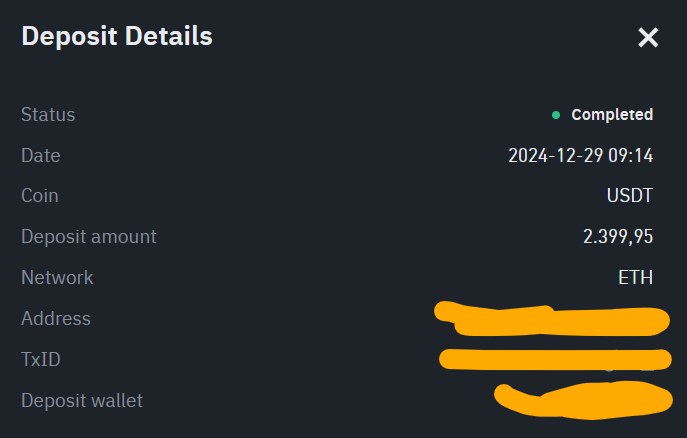Viewport: 687px width, 438px height.
Task: Select the Completed status text
Action: coord(612,115)
